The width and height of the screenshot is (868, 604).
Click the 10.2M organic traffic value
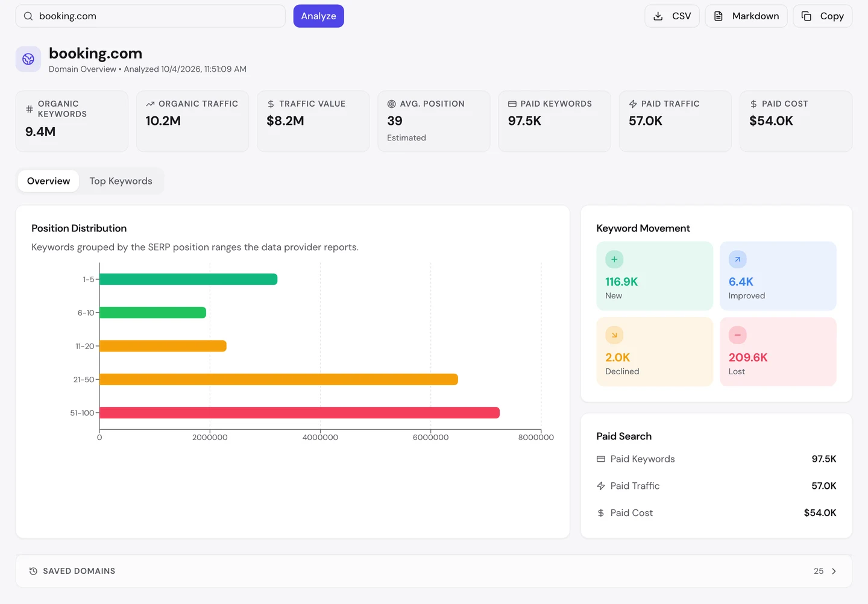(163, 121)
